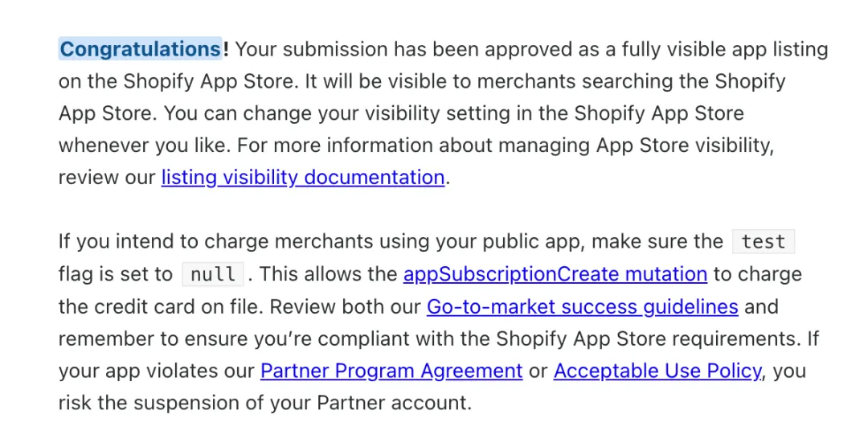Open the Acceptable Use Policy link
868x435 pixels.
click(x=657, y=371)
